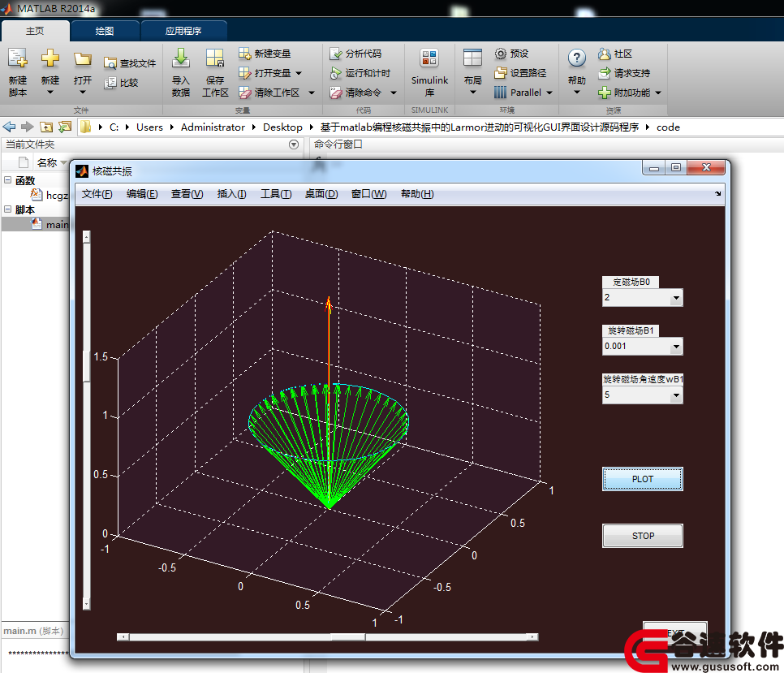Click the Desktop path segment
This screenshot has width=784, height=673.
point(282,127)
